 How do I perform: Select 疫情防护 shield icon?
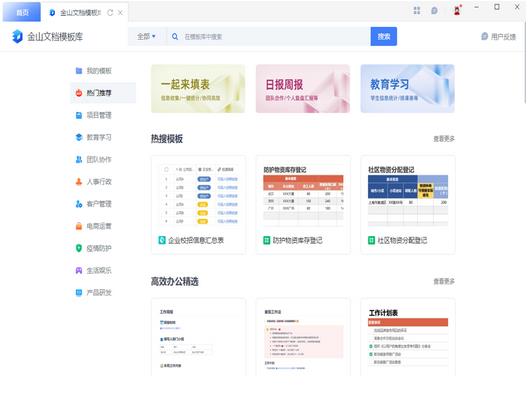[79, 248]
